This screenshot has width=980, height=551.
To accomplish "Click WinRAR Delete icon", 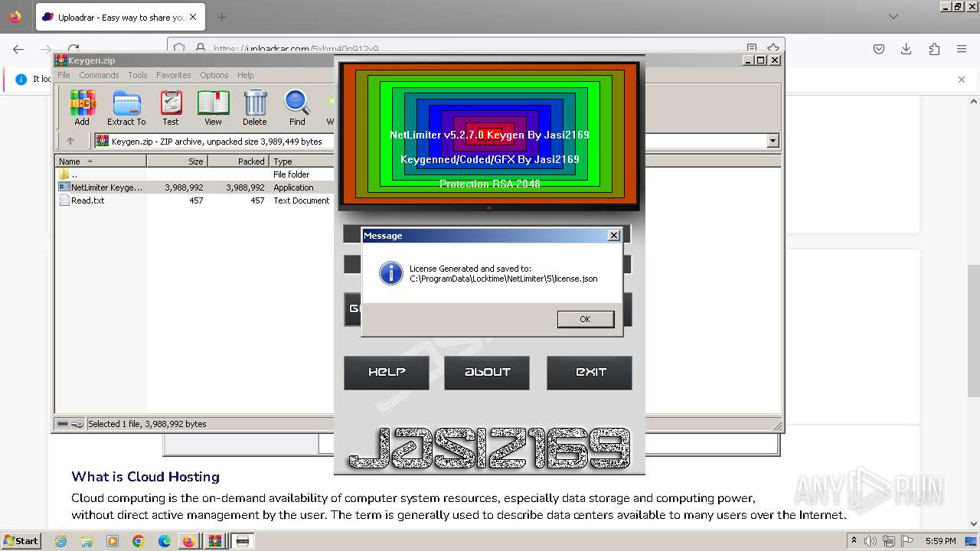I will pyautogui.click(x=255, y=108).
